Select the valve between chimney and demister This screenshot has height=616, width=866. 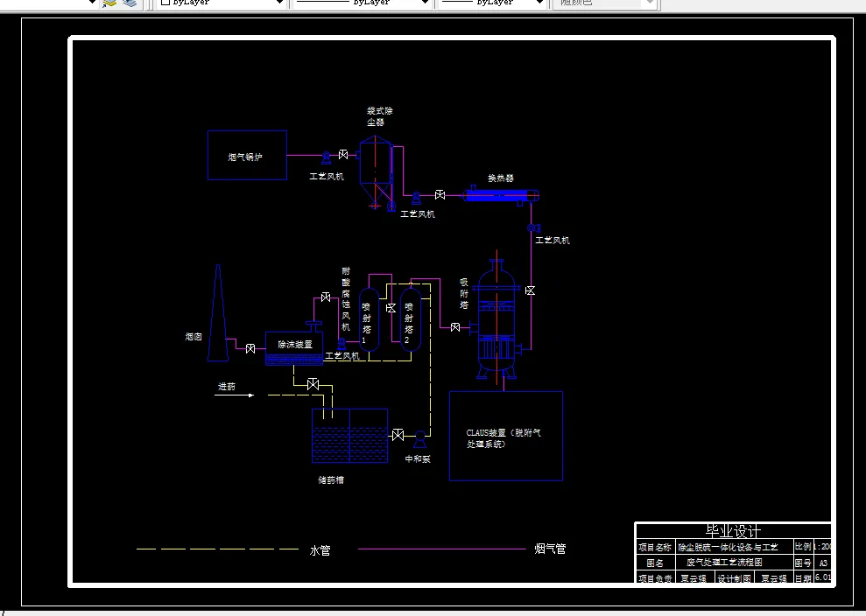pos(250,349)
